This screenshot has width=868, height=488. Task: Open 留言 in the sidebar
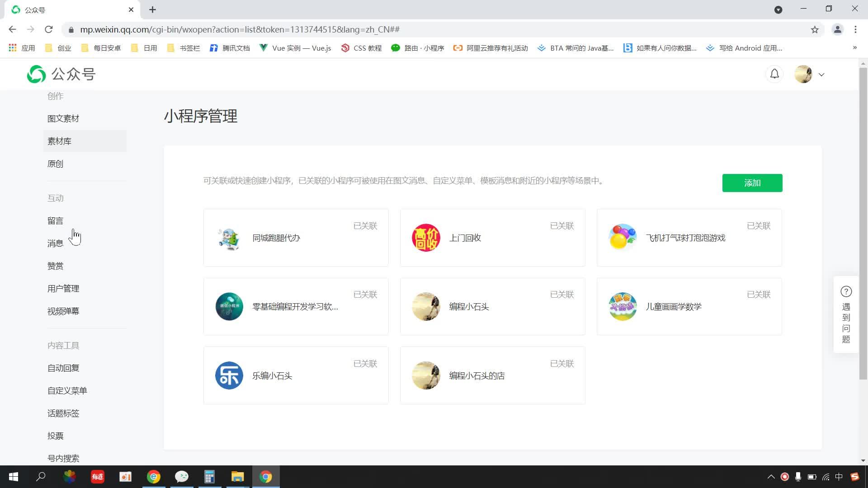click(55, 221)
